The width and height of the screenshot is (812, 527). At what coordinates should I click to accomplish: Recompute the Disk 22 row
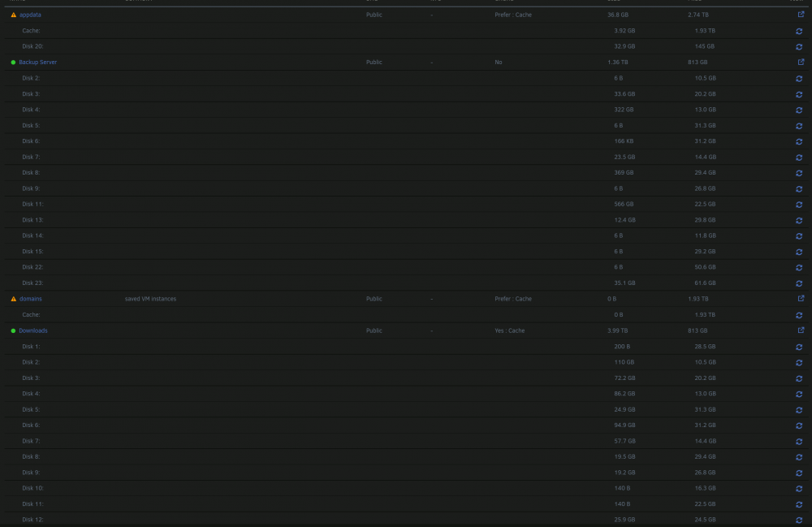(799, 268)
